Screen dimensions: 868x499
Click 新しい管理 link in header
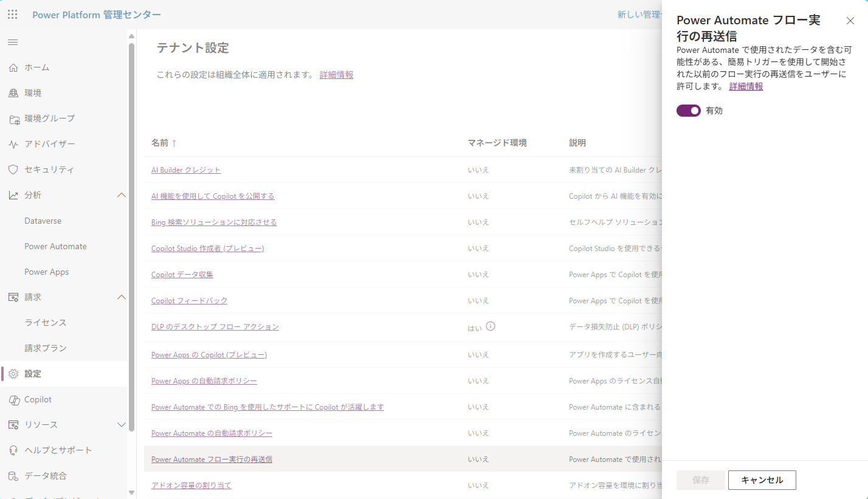tap(639, 15)
